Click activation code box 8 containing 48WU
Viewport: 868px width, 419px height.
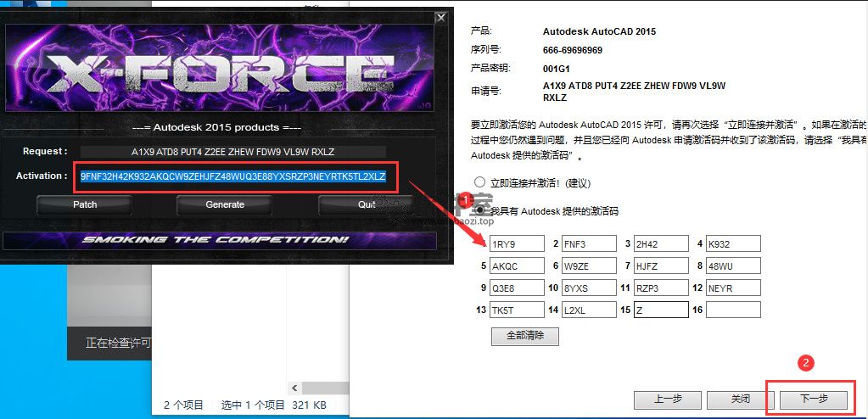[733, 265]
